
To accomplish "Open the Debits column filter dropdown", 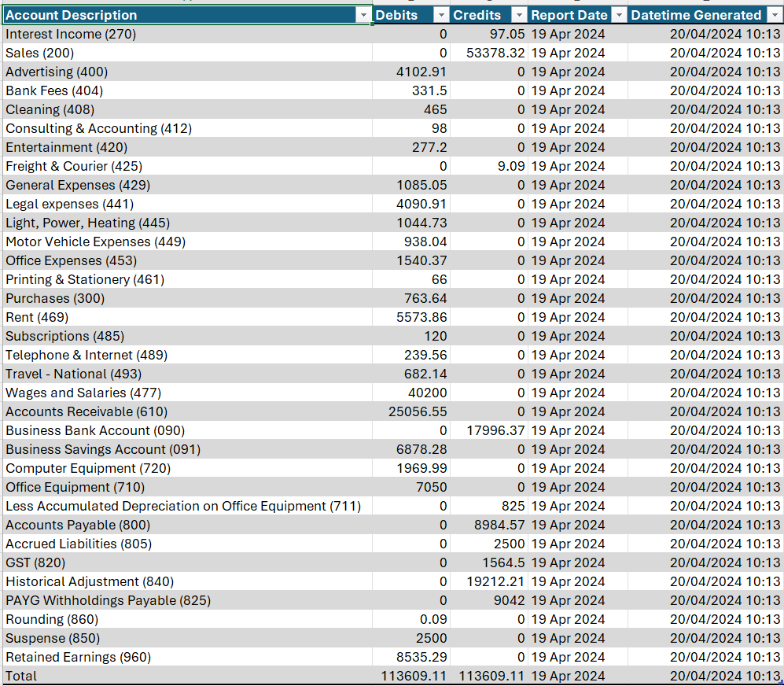I will point(441,15).
